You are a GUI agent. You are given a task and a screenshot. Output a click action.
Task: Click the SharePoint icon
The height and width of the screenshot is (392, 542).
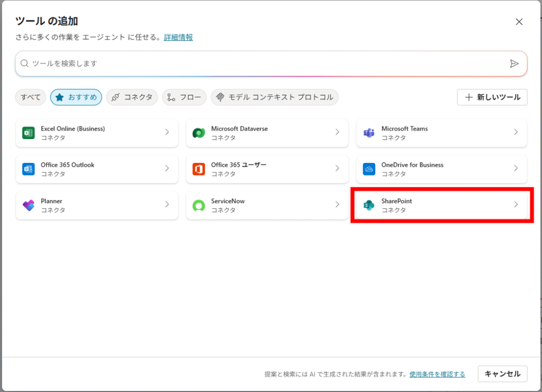pos(369,205)
